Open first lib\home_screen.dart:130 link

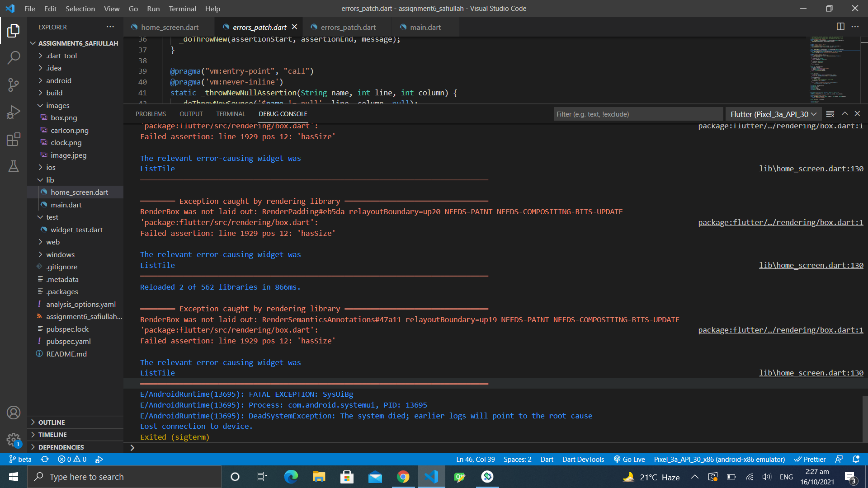coord(811,169)
